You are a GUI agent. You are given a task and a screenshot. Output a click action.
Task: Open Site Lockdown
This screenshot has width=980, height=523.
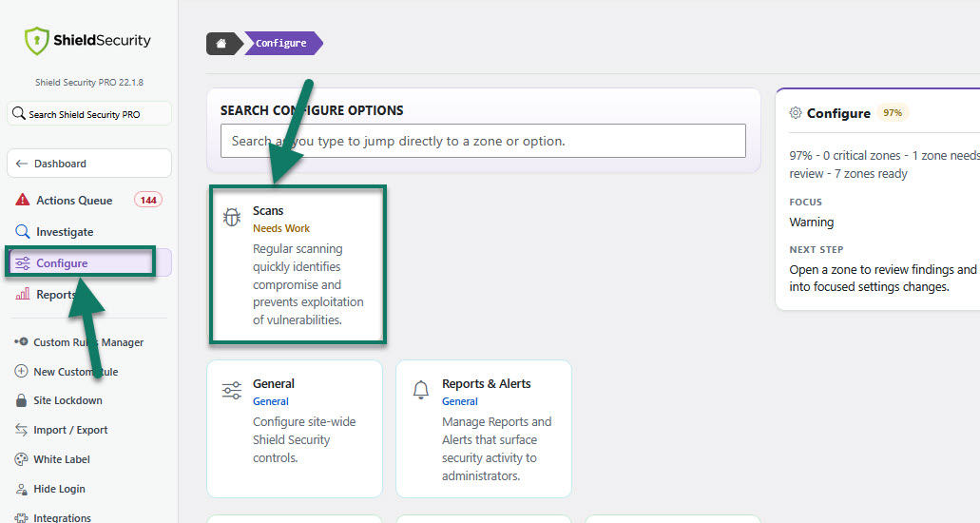click(x=67, y=400)
